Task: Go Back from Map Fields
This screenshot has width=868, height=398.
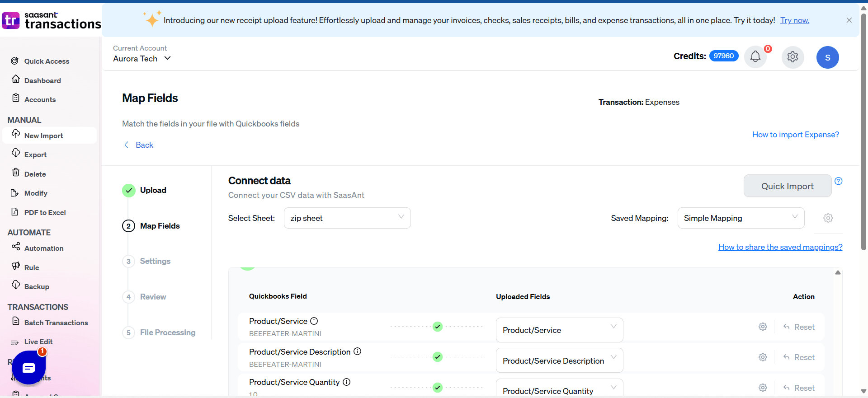Action: tap(139, 145)
